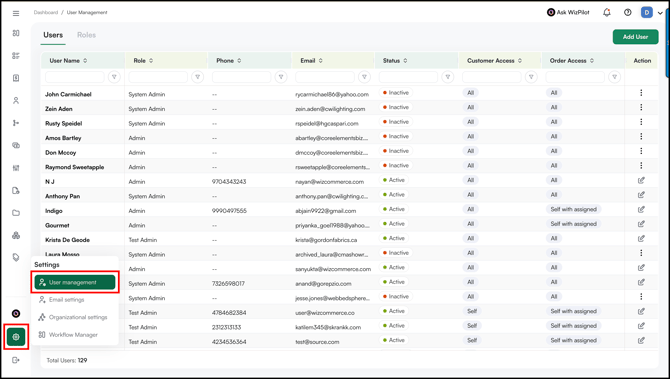
Task: Click email anand@gorepzio.com
Action: coord(323,284)
